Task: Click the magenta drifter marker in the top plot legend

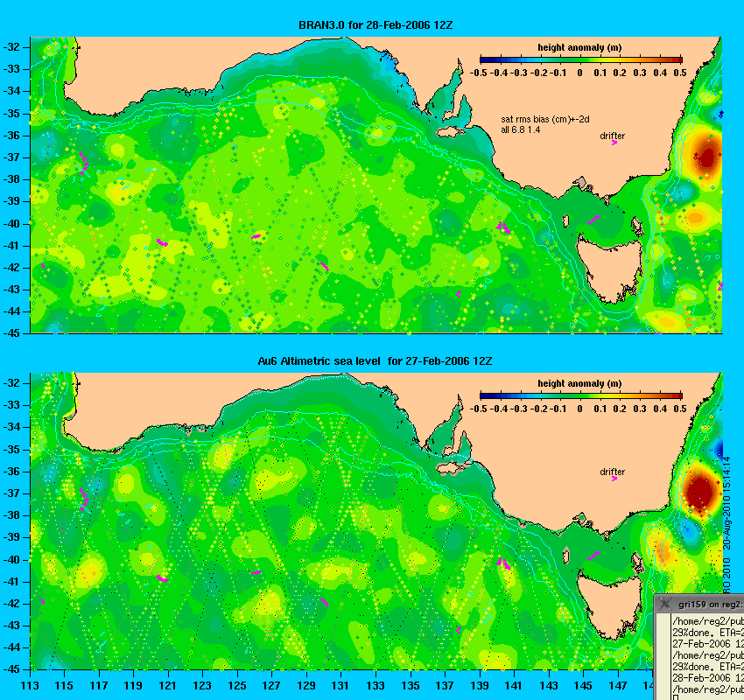Action: 614,143
